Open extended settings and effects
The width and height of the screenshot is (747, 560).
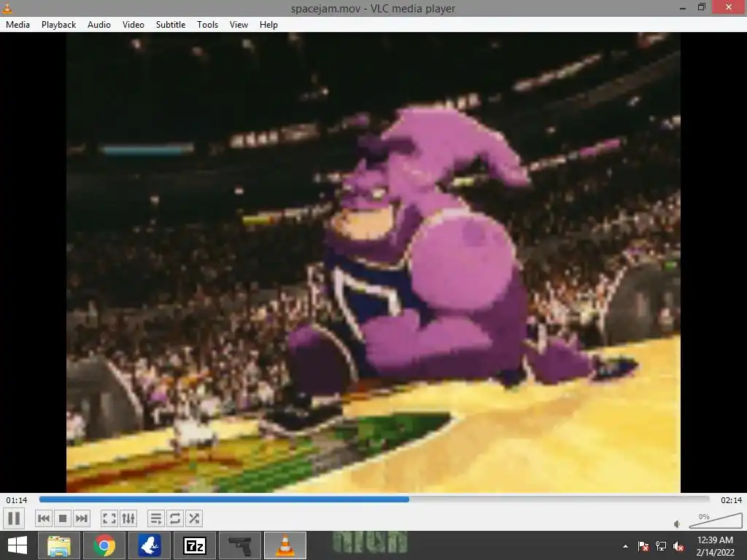tap(128, 518)
